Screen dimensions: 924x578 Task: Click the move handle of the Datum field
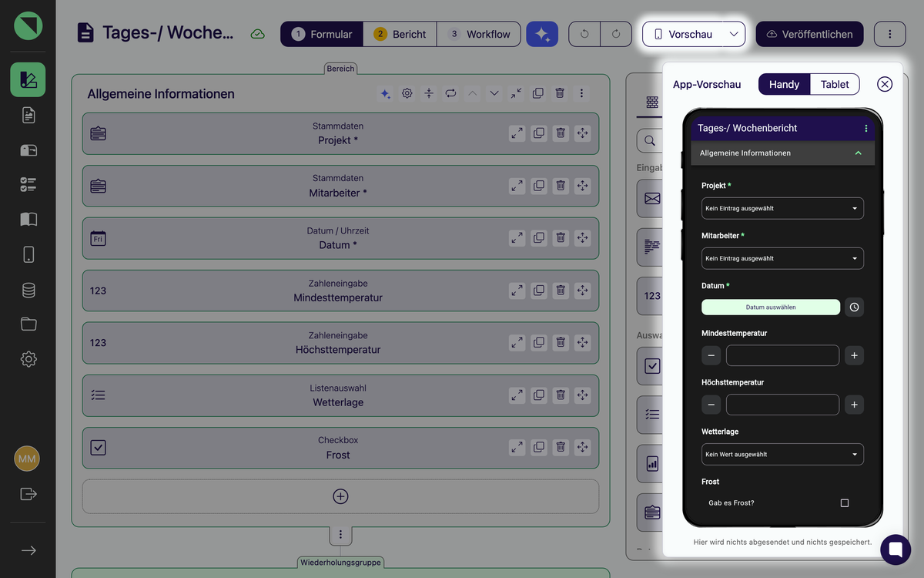point(583,238)
